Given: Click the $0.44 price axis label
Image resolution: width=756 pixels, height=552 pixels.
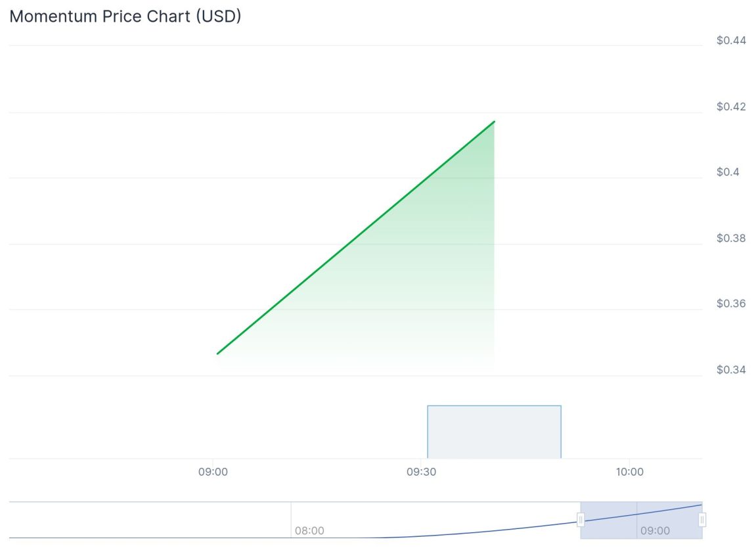Looking at the screenshot, I should (731, 41).
